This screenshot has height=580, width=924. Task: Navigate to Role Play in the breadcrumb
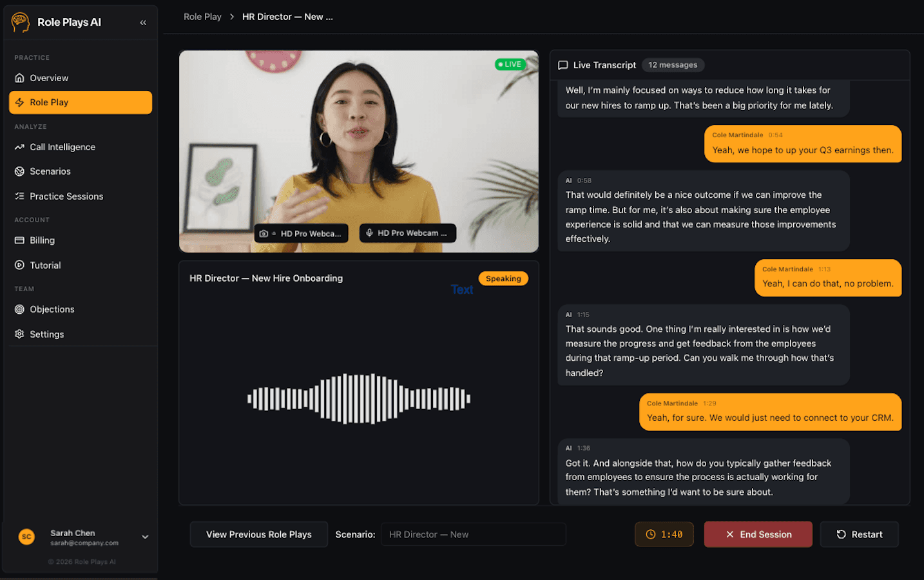tap(202, 16)
